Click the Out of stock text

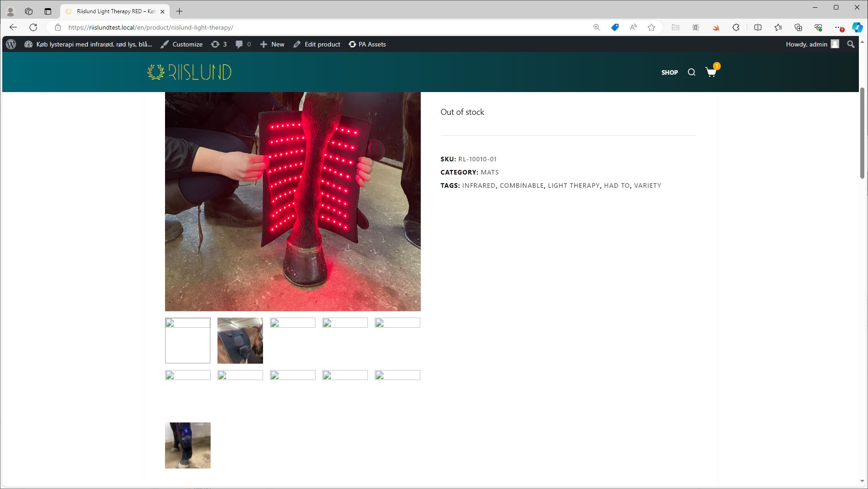tap(462, 112)
